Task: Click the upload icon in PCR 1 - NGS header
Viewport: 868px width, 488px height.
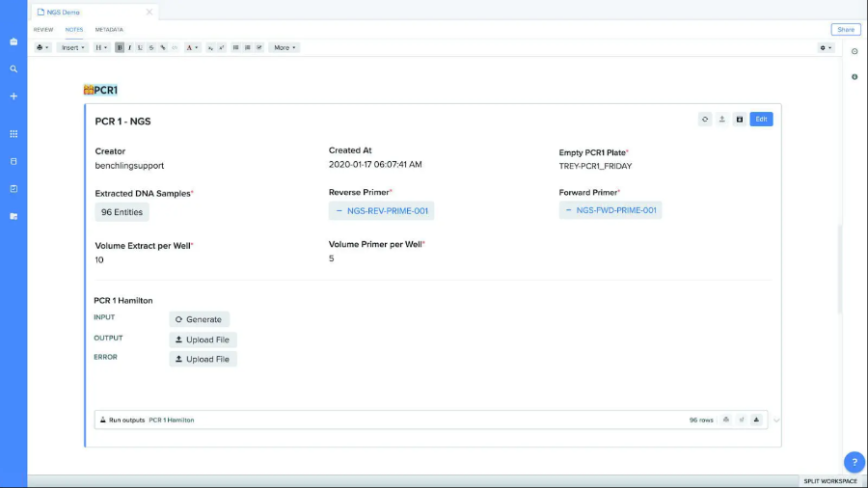Action: click(x=721, y=119)
